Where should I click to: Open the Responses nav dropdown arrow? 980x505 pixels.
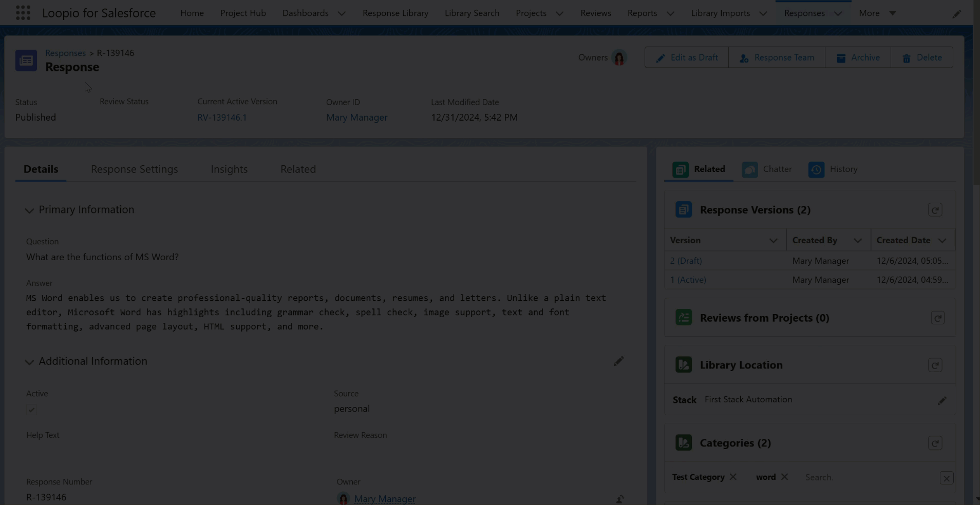838,13
